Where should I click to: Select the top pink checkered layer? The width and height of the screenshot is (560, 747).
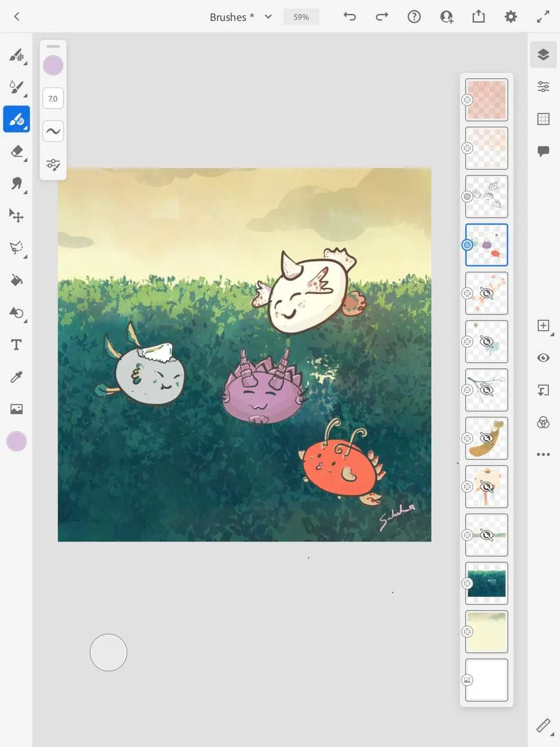click(x=487, y=100)
